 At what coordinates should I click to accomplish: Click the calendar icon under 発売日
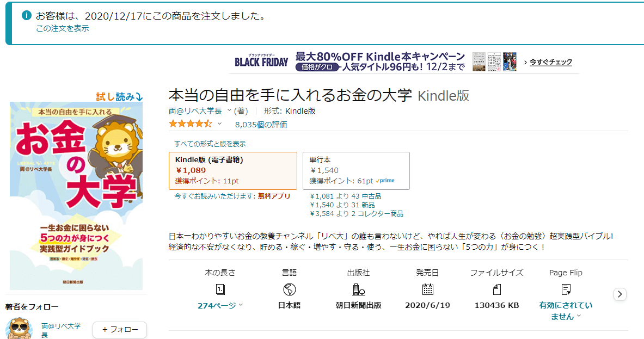[427, 289]
